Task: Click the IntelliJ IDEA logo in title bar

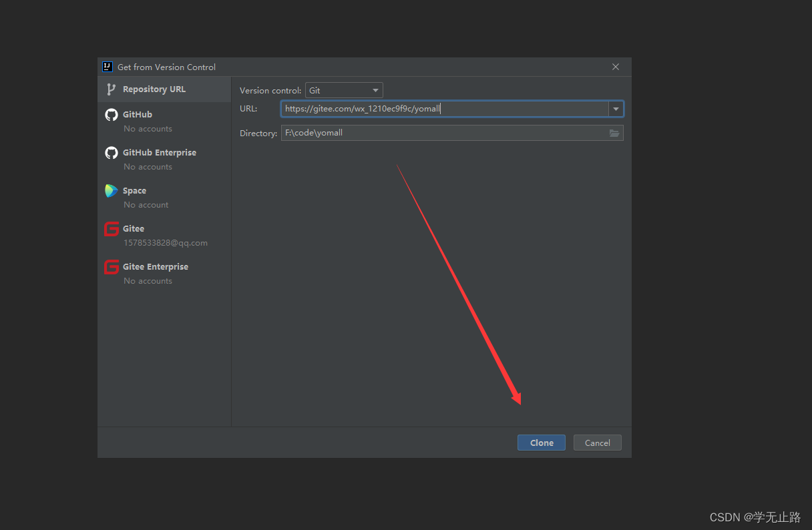Action: [x=107, y=67]
